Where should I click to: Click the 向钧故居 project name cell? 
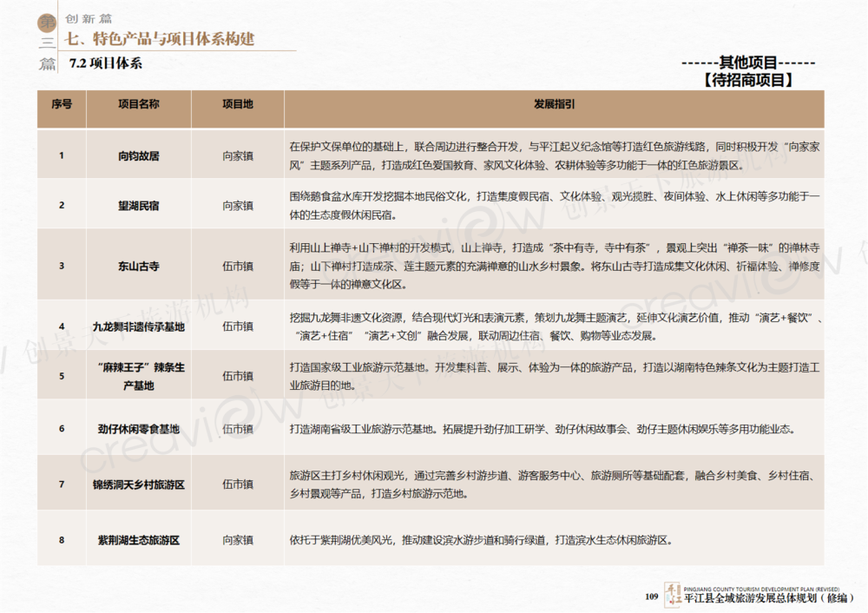tap(139, 156)
